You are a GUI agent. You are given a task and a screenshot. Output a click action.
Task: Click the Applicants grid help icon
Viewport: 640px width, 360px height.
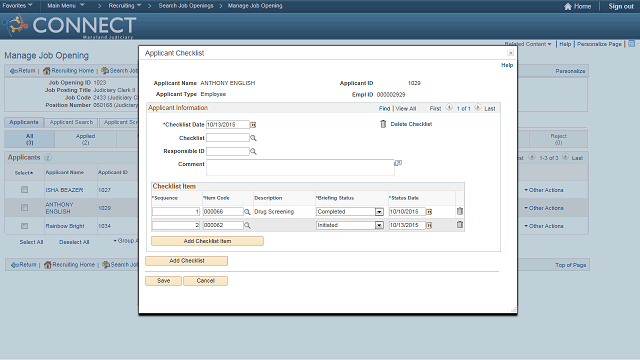(47, 158)
